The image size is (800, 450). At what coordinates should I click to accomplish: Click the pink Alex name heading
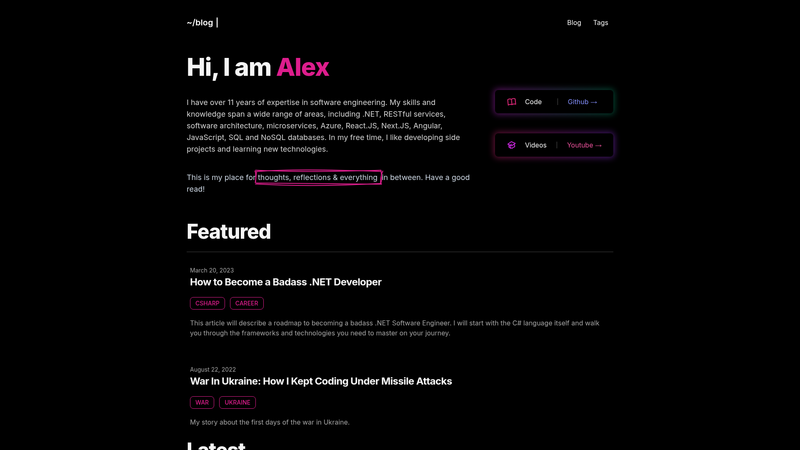point(303,67)
